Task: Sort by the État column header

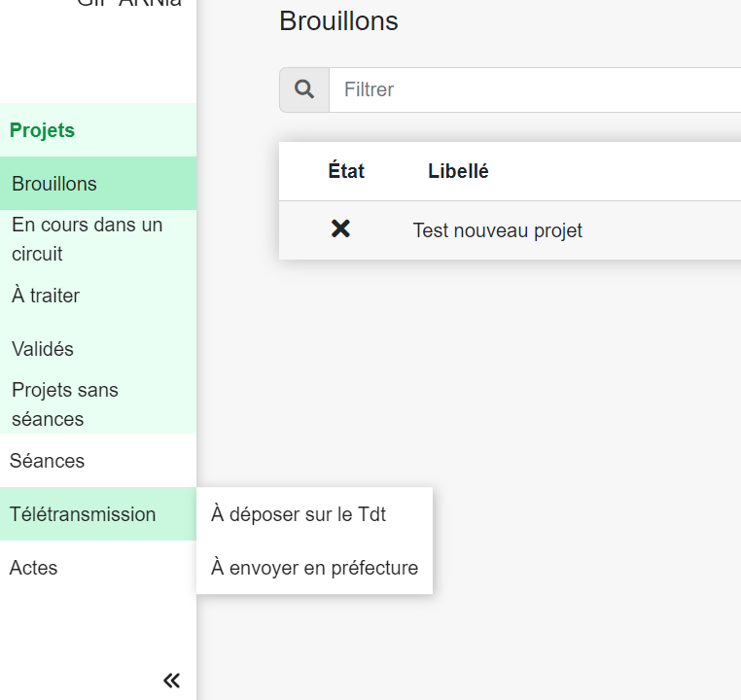Action: [346, 171]
